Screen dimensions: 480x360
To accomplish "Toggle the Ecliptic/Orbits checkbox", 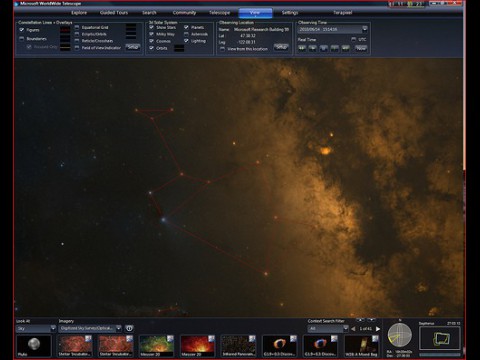I will [77, 34].
